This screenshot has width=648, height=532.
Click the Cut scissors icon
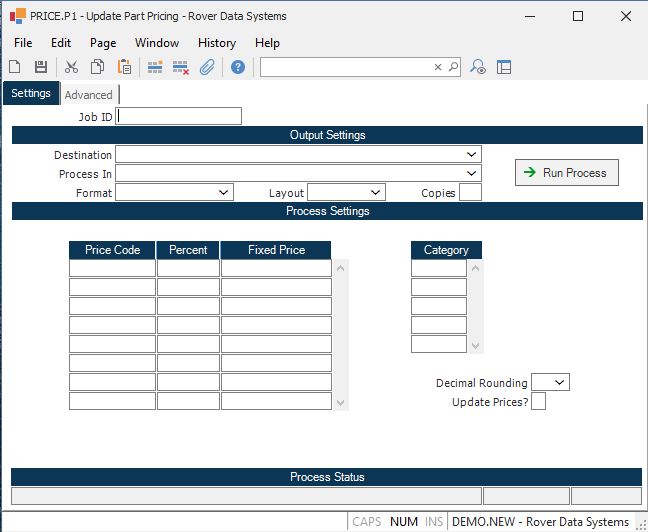click(x=71, y=67)
